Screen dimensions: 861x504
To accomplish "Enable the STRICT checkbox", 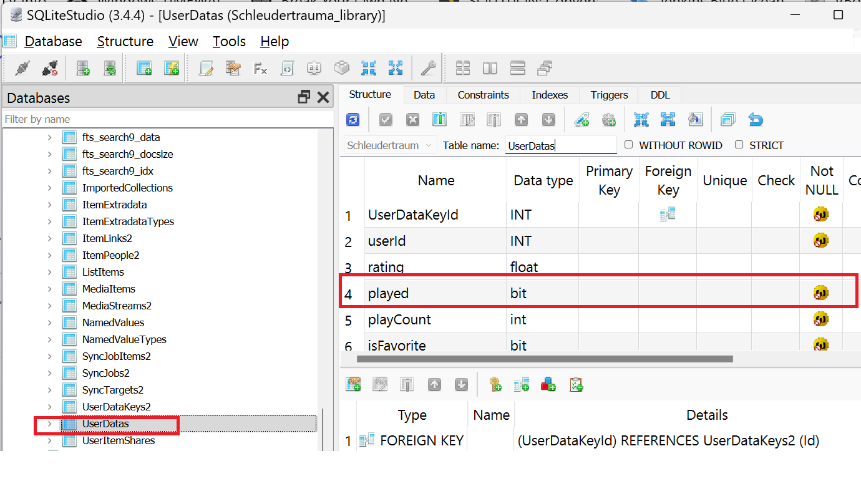I will pyautogui.click(x=739, y=145).
